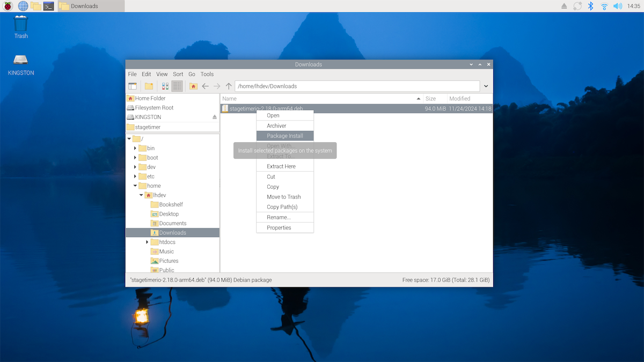Adjust the volume tray control
This screenshot has width=644, height=362.
[x=618, y=6]
